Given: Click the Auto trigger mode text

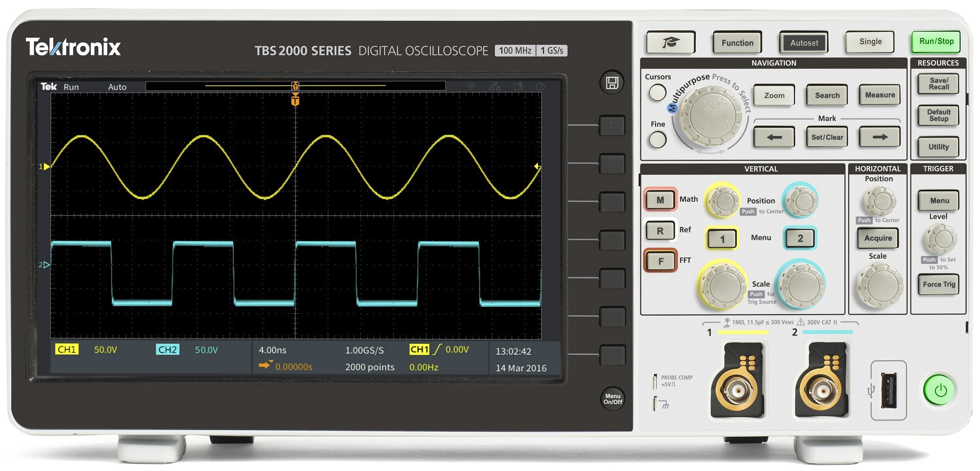Looking at the screenshot, I should click(117, 87).
